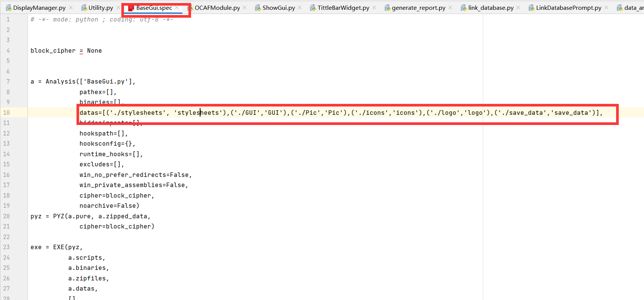Click the ('./logo','logo') tuple

pyautogui.click(x=458, y=113)
